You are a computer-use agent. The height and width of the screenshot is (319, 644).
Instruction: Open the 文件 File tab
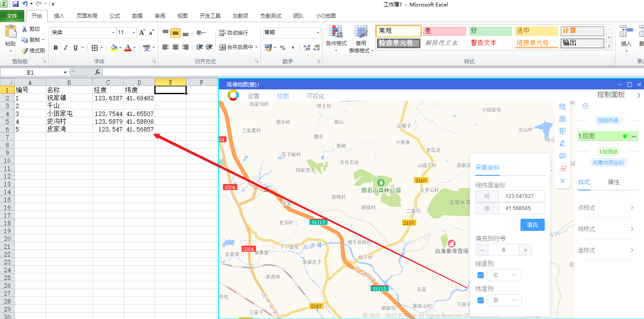pos(13,16)
